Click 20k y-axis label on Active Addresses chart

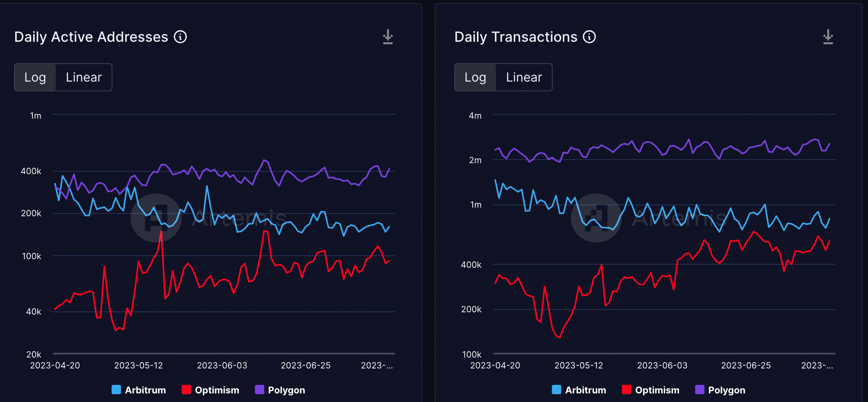[34, 355]
